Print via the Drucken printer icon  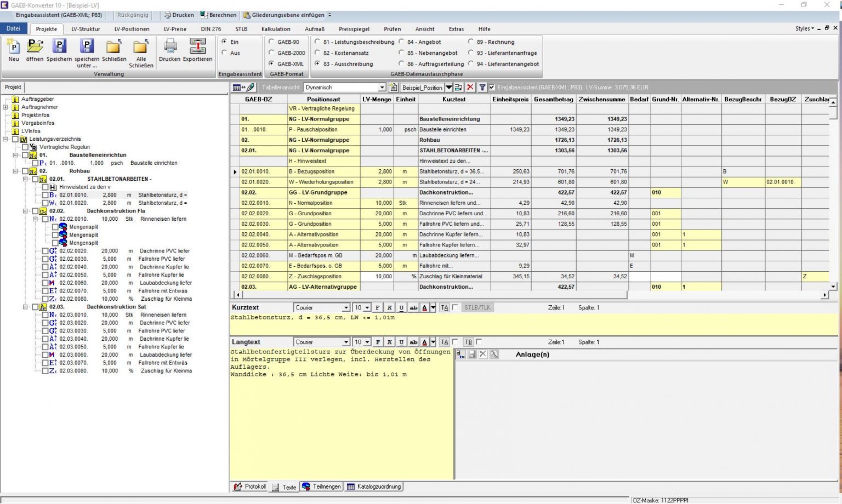[x=170, y=47]
